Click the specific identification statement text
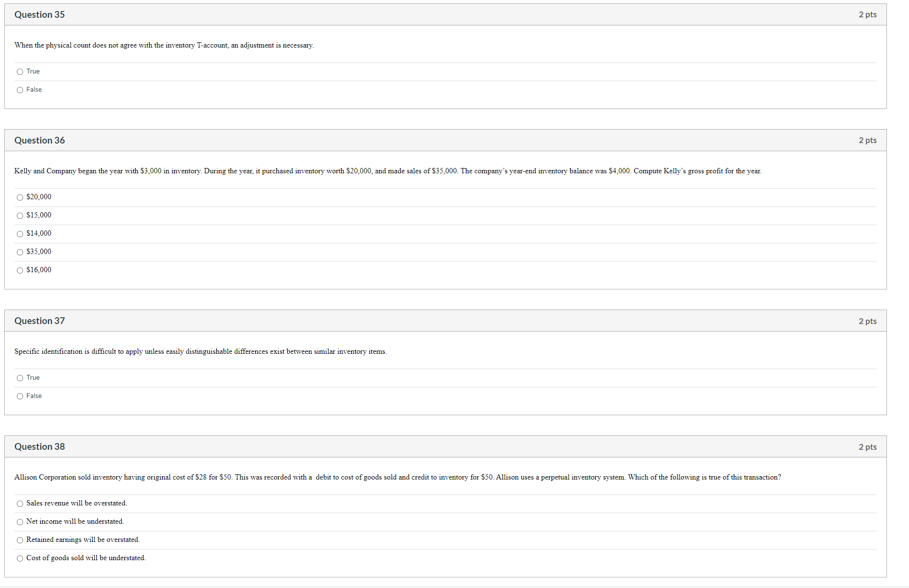The width and height of the screenshot is (909, 588). 201,351
